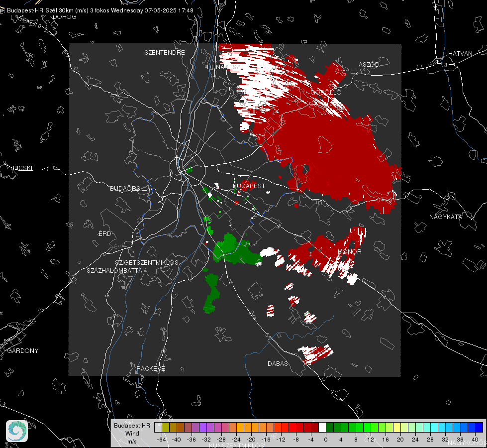Click the RÁCKEVE town label
Viewport: 487px width, 448px height.
point(151,368)
